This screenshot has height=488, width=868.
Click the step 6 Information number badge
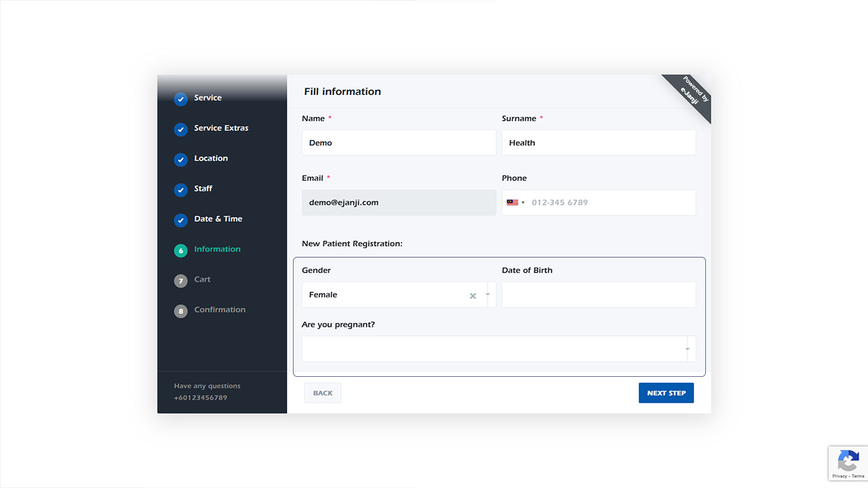tap(180, 251)
